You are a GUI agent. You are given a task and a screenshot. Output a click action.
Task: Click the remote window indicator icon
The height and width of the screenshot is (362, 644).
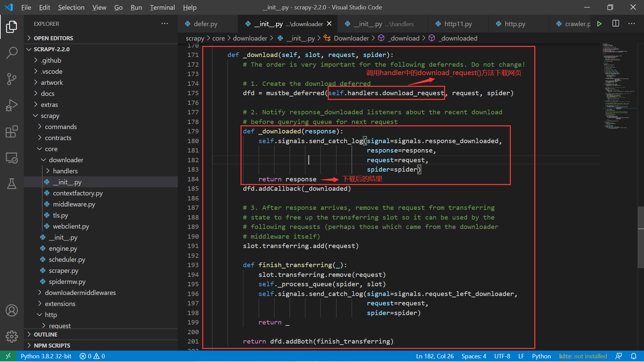[x=8, y=356]
